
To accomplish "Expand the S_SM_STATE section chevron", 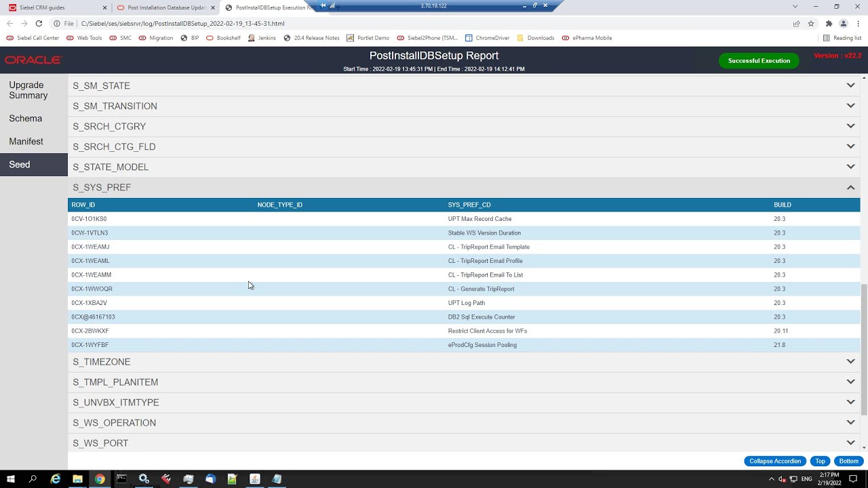I will point(850,85).
